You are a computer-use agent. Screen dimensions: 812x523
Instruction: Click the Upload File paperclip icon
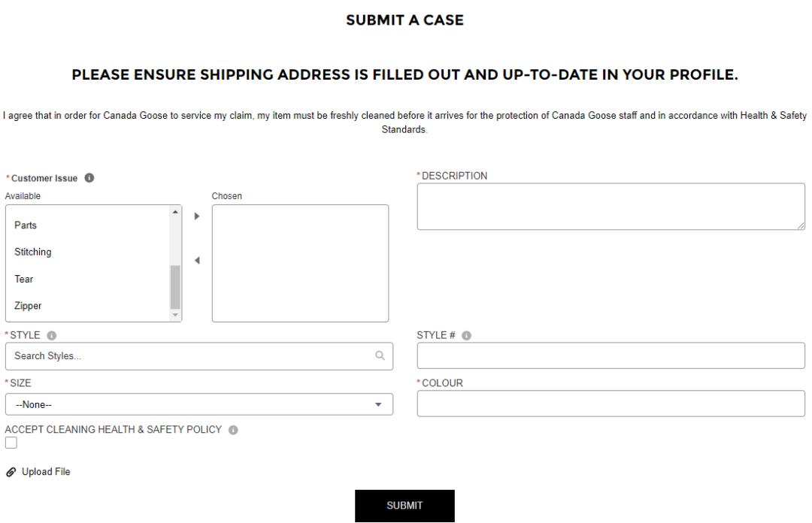point(10,472)
